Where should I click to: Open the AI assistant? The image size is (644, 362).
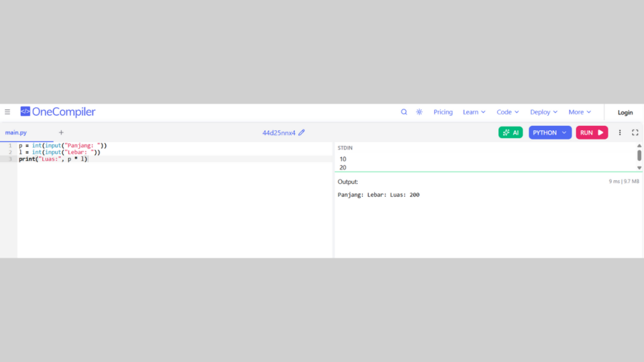(510, 133)
